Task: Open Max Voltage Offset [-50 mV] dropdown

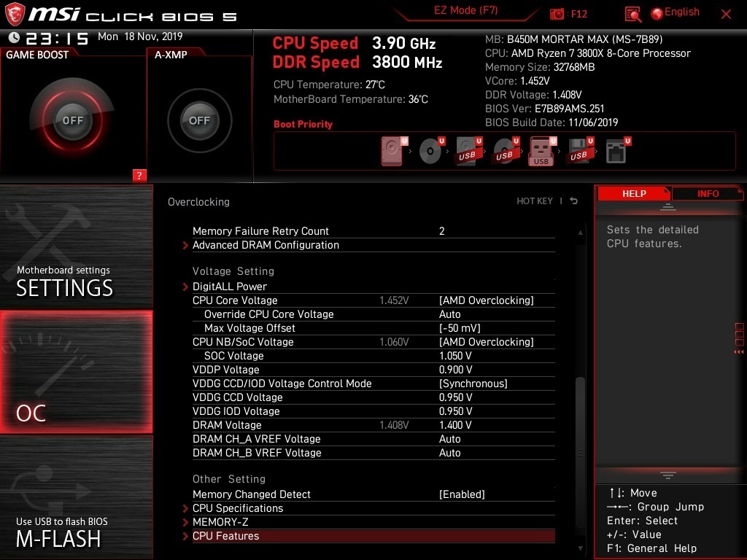Action: click(460, 328)
